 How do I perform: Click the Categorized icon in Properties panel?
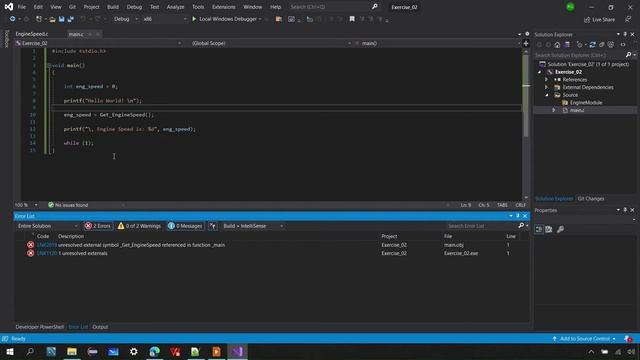pos(539,229)
